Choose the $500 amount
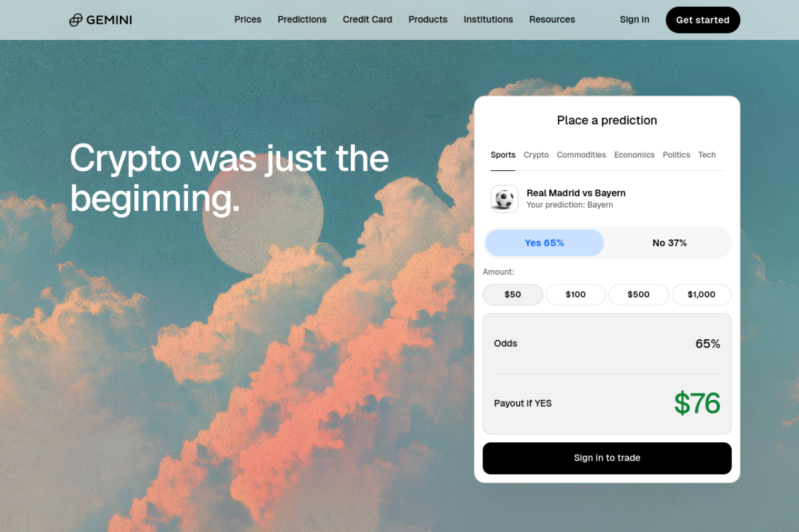Screen dimensions: 799x532 pos(639,294)
